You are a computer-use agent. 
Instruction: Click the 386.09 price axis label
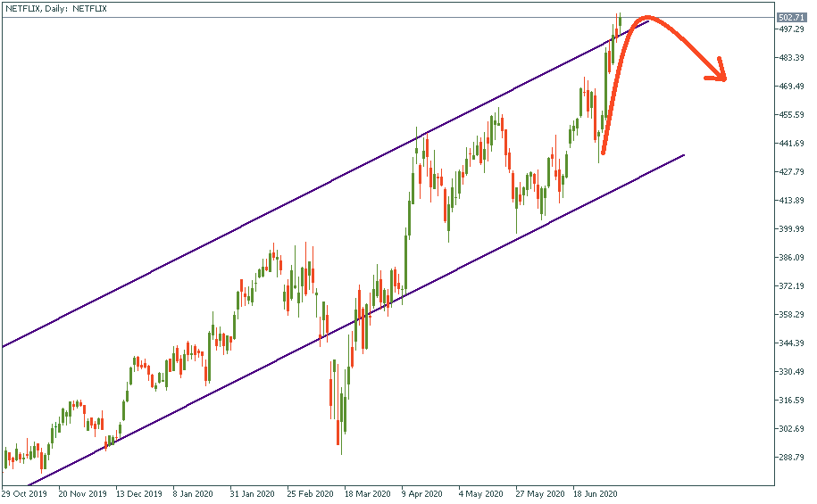(790, 258)
